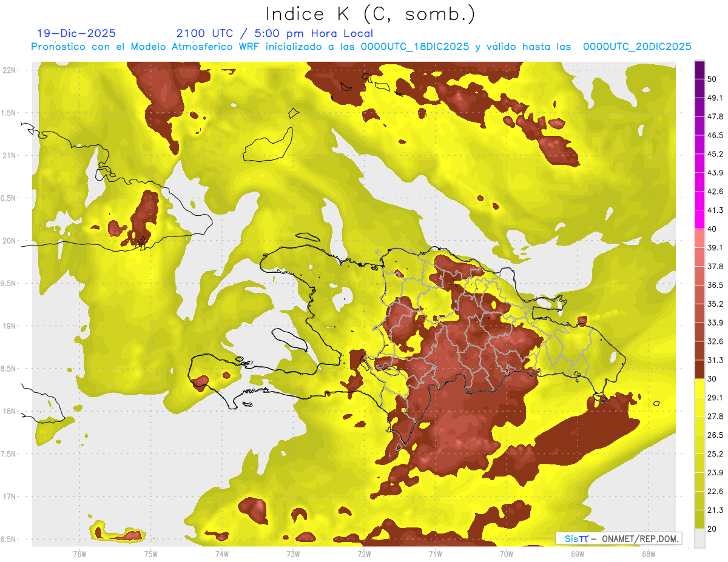Screen dimensions: 728x562
Task: Click the colorbar value "47.8"
Action: click(715, 116)
